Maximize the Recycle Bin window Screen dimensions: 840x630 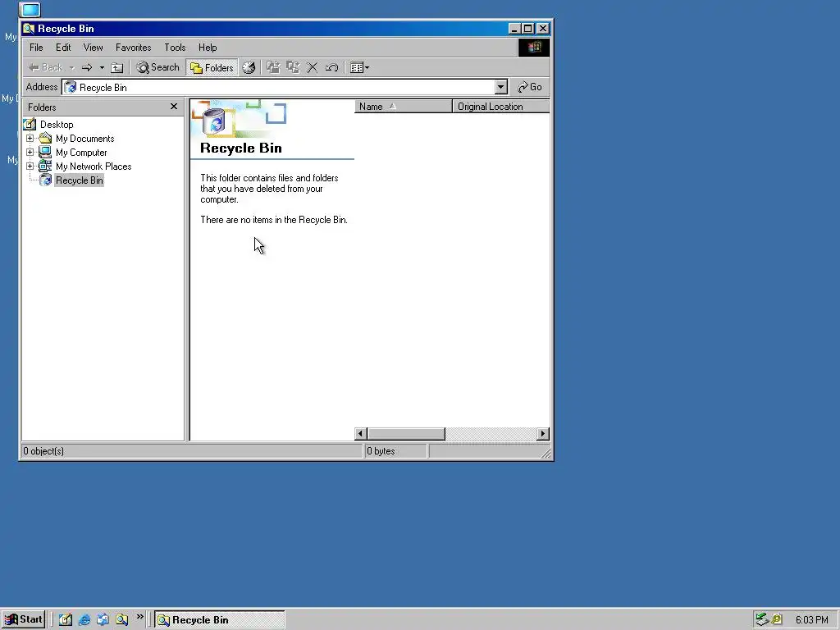click(528, 29)
